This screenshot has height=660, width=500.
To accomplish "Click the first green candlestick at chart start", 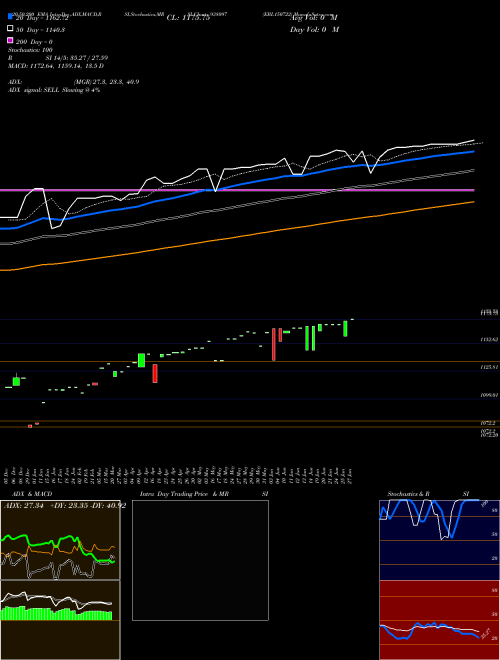I will point(16,381).
